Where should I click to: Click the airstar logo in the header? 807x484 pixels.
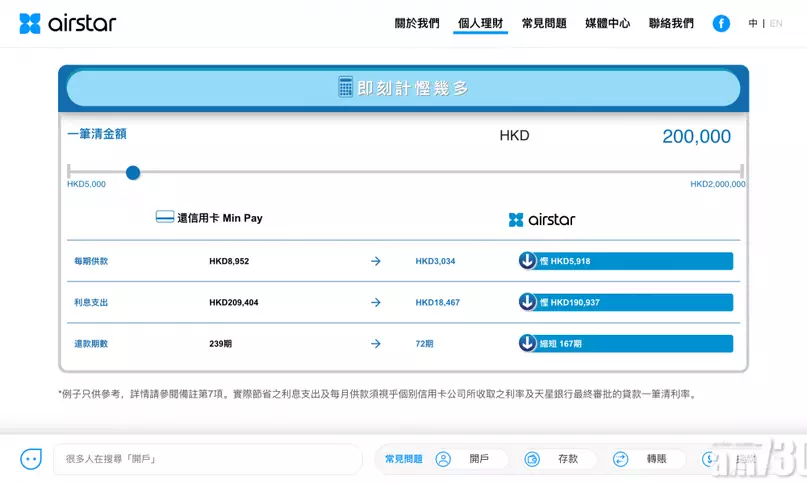[67, 23]
